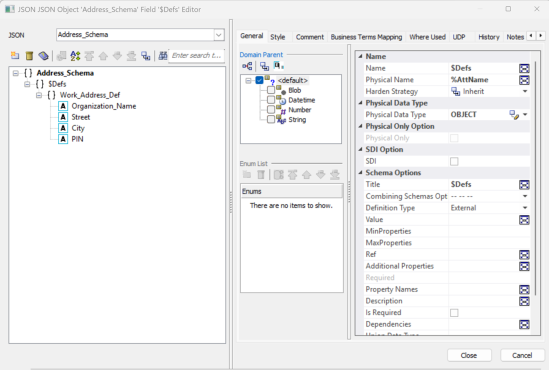This screenshot has height=370, width=549.
Task: Open the editor icon for the Value row
Action: [524, 219]
